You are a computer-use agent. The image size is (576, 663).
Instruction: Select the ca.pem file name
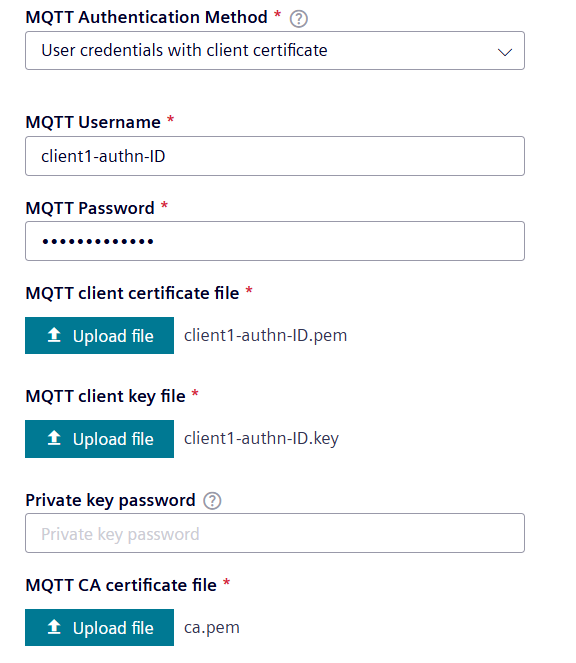(212, 628)
